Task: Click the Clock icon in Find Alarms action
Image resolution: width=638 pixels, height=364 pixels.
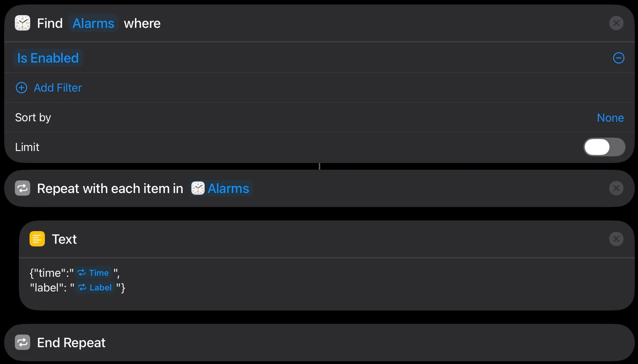Action: point(22,23)
